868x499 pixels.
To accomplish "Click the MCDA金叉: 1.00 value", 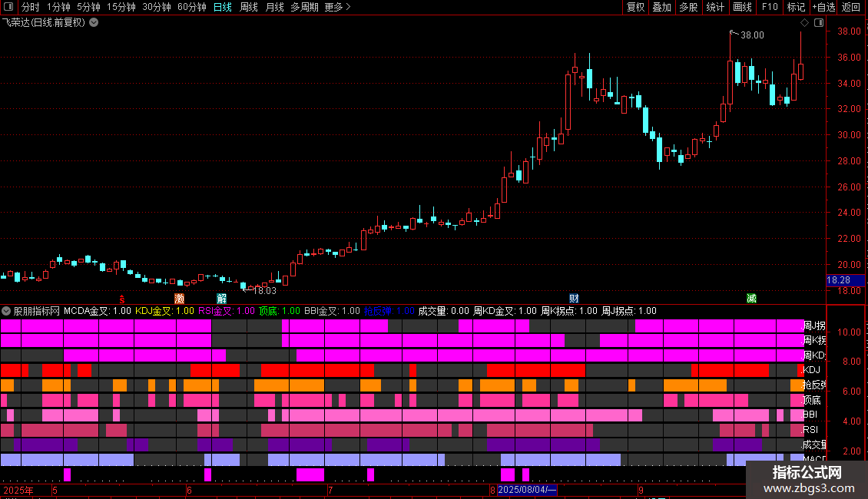I will tap(98, 311).
